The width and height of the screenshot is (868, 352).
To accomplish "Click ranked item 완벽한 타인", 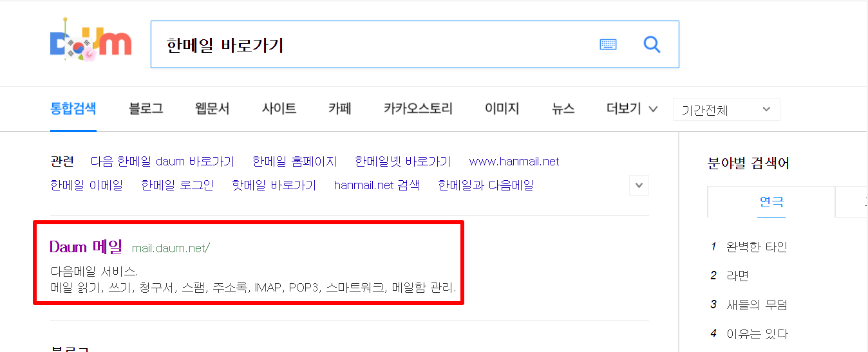I will (757, 246).
